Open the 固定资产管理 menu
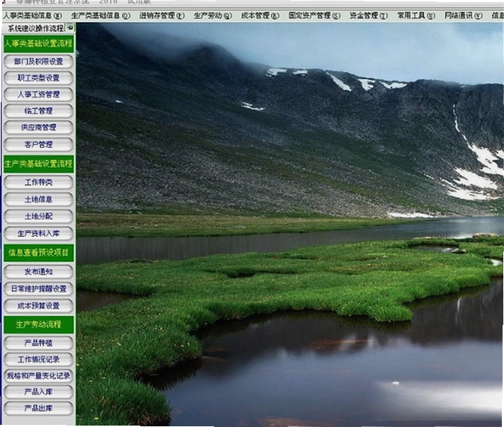 tap(314, 16)
